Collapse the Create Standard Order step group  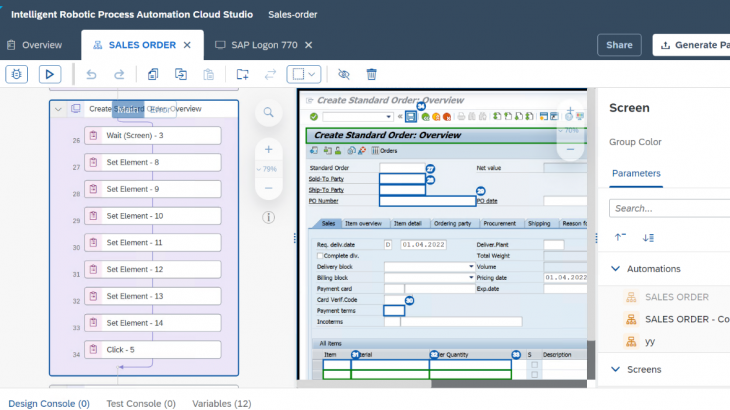[58, 109]
